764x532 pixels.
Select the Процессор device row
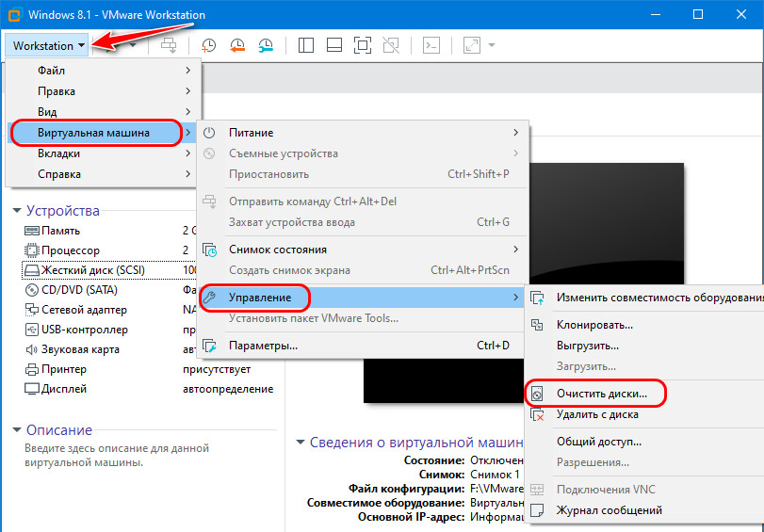(109, 250)
